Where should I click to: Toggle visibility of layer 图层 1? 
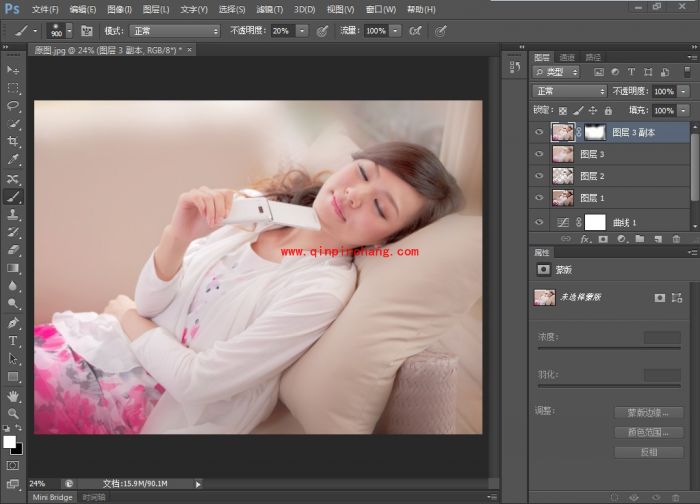(x=540, y=198)
